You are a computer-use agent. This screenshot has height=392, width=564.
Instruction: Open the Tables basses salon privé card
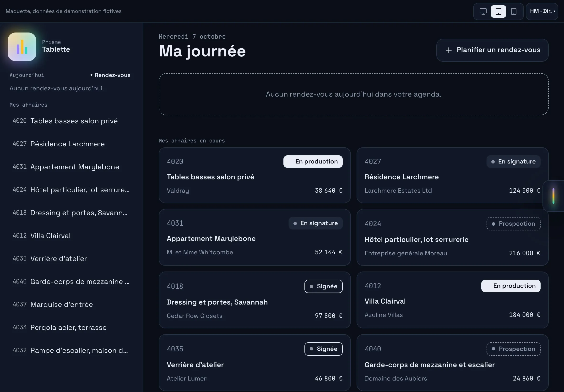[x=255, y=175]
